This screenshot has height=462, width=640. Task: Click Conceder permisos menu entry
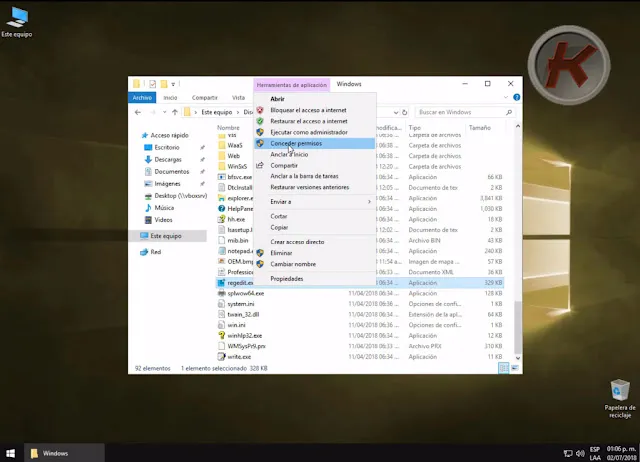pyautogui.click(x=314, y=143)
